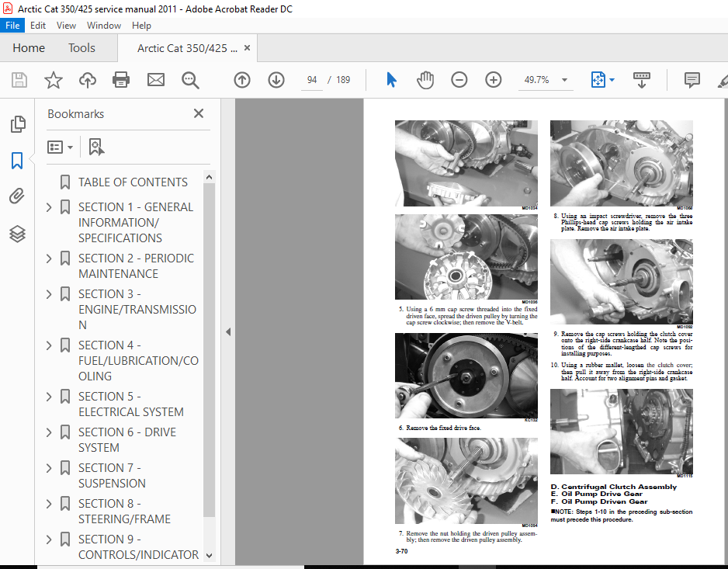Zoom in with the plus icon
The width and height of the screenshot is (728, 569).
pyautogui.click(x=494, y=80)
